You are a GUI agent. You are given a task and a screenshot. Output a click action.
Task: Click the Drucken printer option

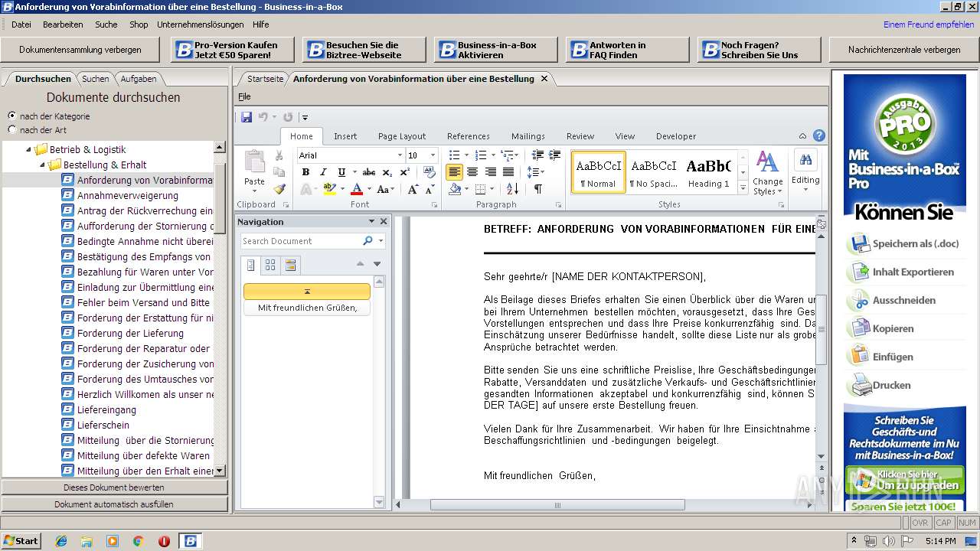coord(880,385)
